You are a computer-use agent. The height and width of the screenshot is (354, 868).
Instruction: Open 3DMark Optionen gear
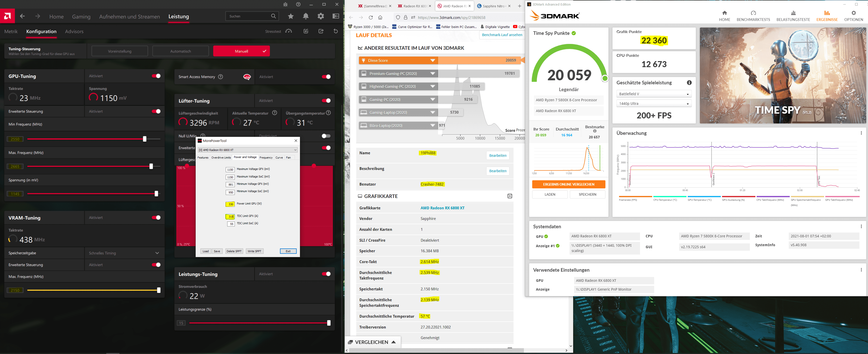pyautogui.click(x=853, y=13)
